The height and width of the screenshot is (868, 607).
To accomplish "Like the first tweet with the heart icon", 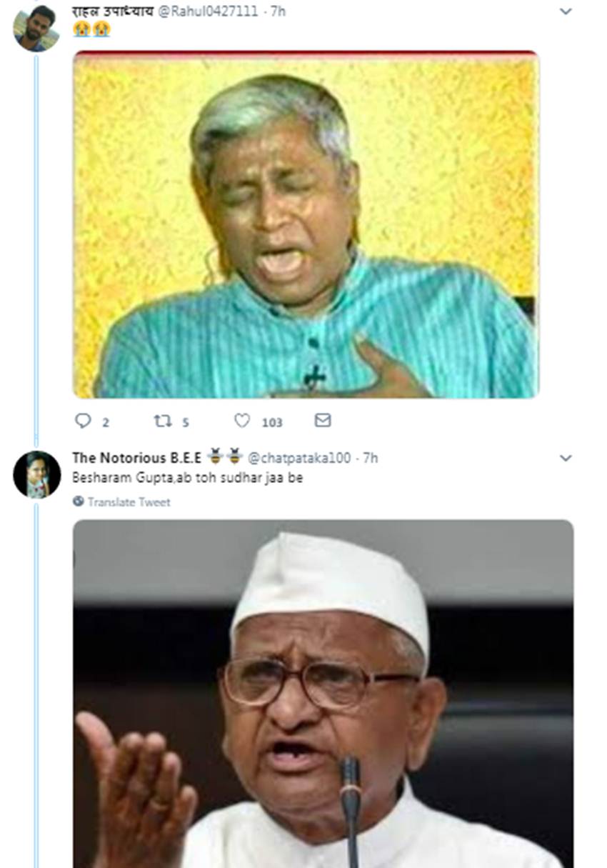I will pyautogui.click(x=243, y=421).
